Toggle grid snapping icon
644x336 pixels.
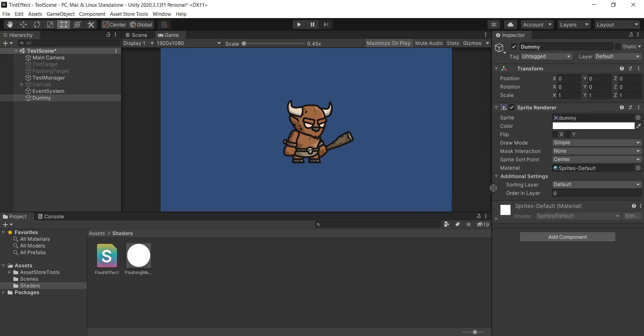tap(164, 24)
